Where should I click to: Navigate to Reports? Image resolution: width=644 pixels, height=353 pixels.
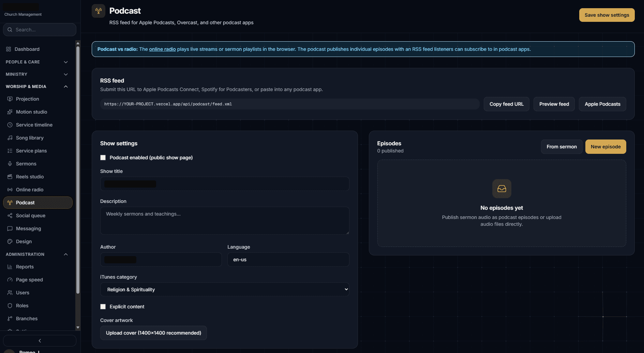click(x=38, y=267)
